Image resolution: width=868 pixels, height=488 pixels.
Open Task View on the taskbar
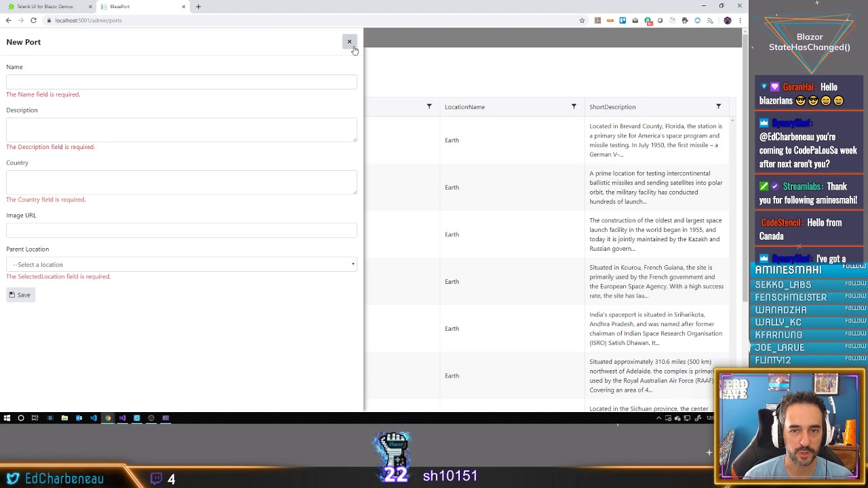[35, 418]
